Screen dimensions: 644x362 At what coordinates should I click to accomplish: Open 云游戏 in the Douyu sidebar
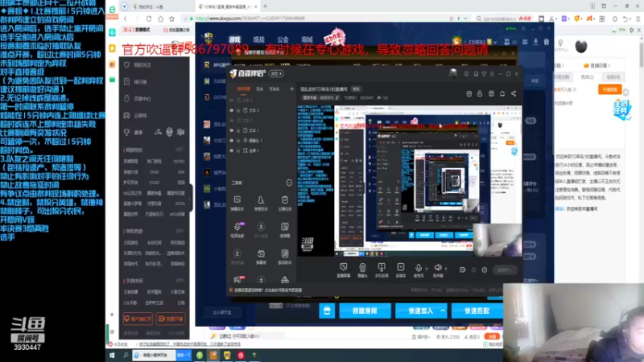(x=140, y=116)
